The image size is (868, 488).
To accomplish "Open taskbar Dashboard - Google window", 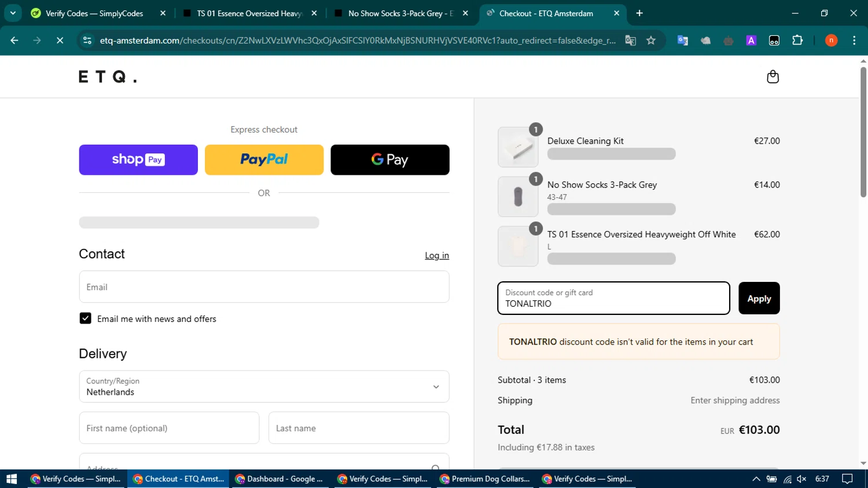I will point(281,479).
